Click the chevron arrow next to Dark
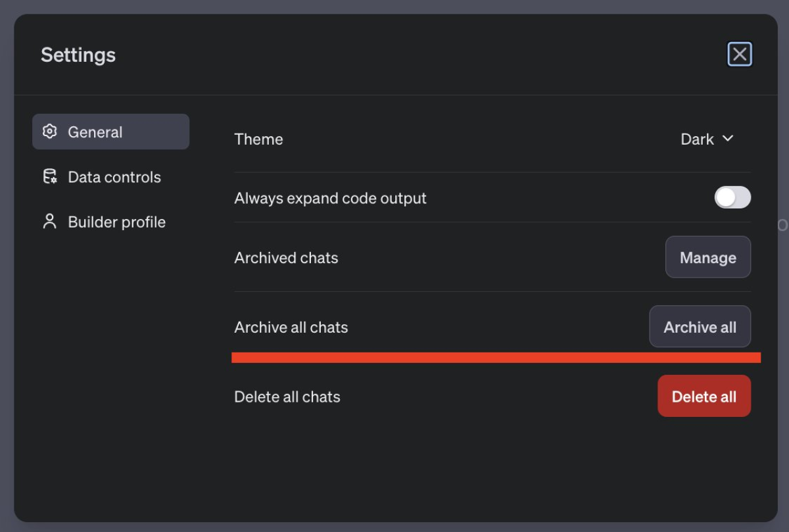 [728, 139]
